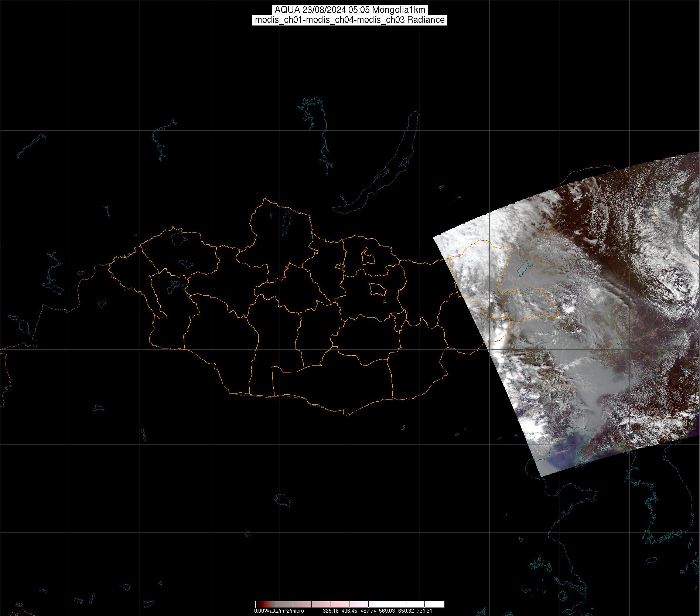Click the modis_ch01-modis_ch04-modis_ch03 Radiance label
Screen dimensions: 700x616
349,20
